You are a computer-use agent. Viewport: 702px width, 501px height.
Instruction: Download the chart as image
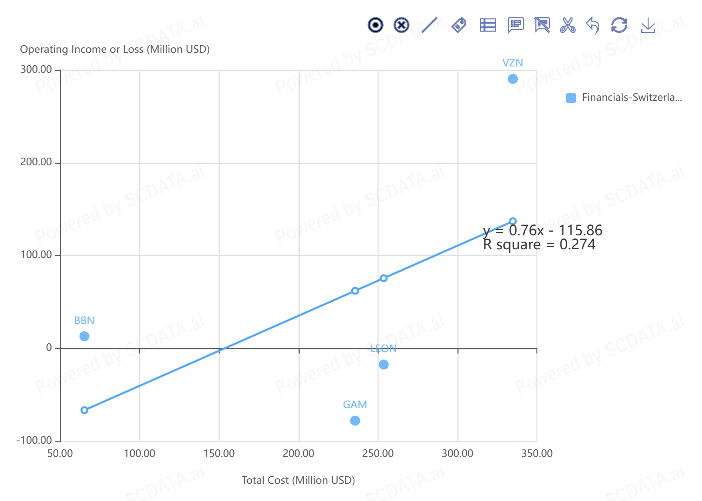(x=647, y=25)
